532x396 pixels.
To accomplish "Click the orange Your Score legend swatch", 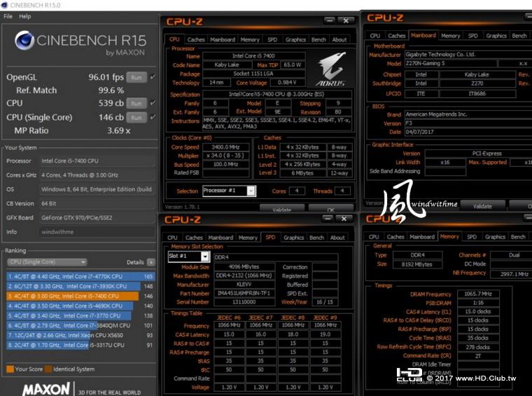I will click(10, 369).
